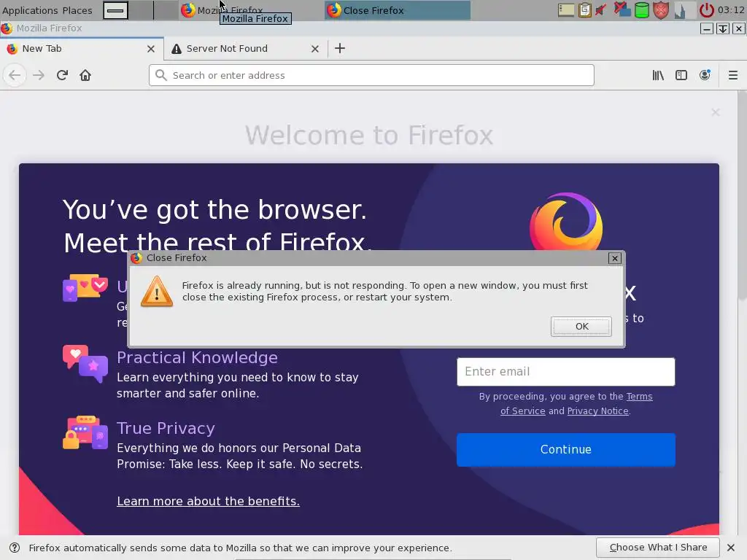Open the Places menu
Image resolution: width=747 pixels, height=560 pixels.
(77, 10)
